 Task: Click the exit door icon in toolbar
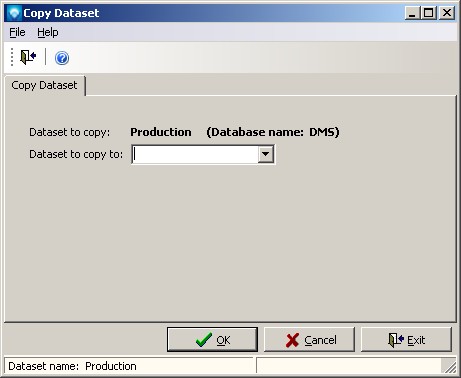point(28,57)
